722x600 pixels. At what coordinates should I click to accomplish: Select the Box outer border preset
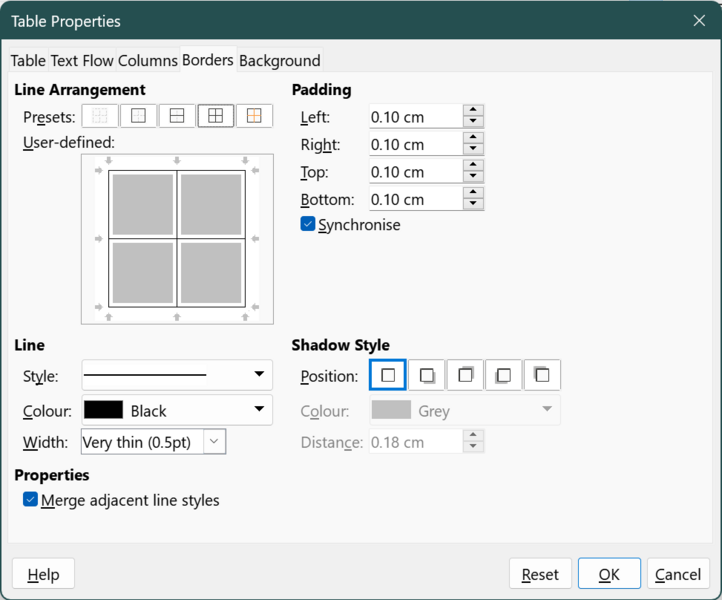tap(138, 116)
